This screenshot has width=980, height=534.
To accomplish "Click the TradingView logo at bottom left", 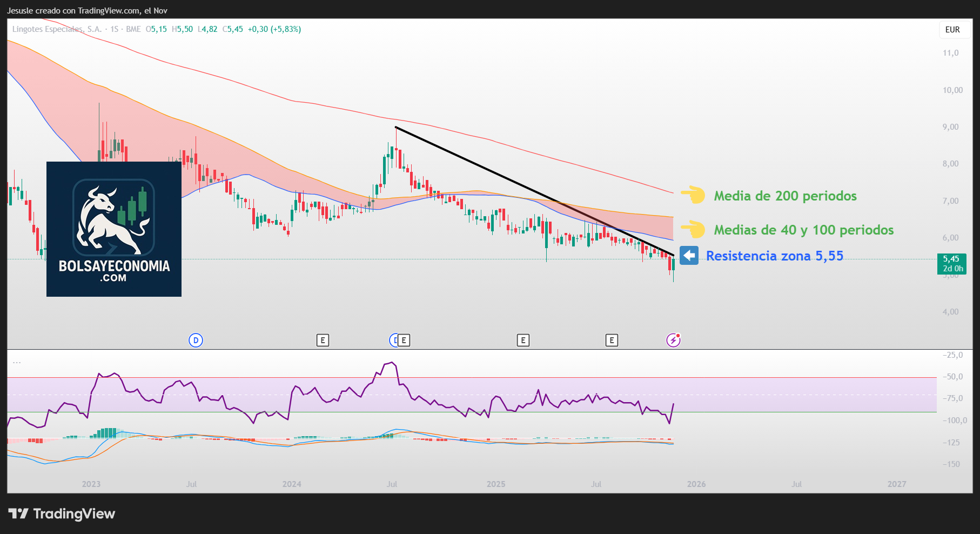I will [62, 513].
